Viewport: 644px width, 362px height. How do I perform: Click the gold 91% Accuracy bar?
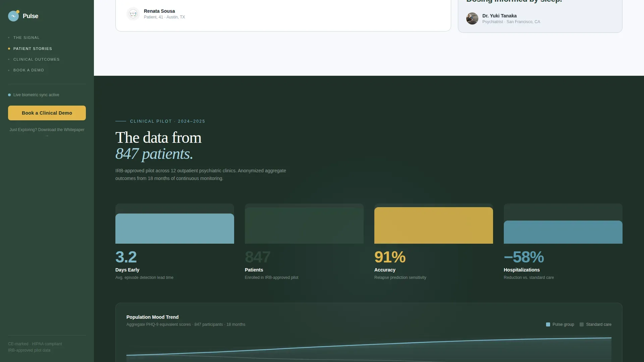pos(434,225)
